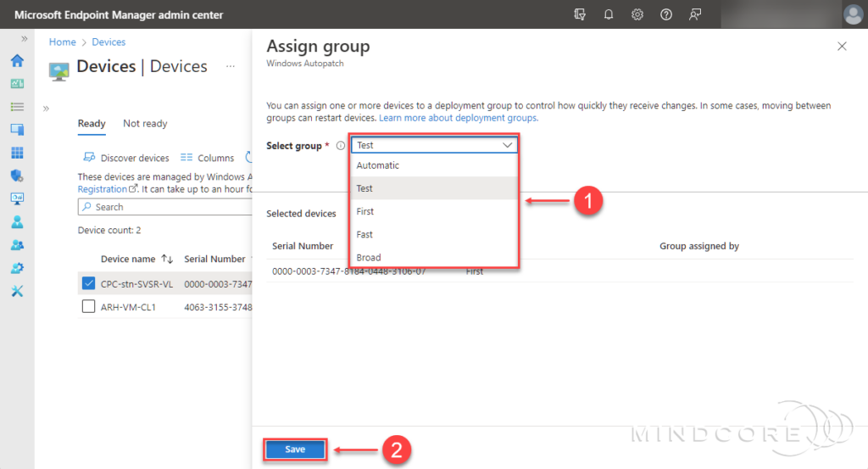
Task: Click the Serial Number column header in device list
Action: click(214, 259)
